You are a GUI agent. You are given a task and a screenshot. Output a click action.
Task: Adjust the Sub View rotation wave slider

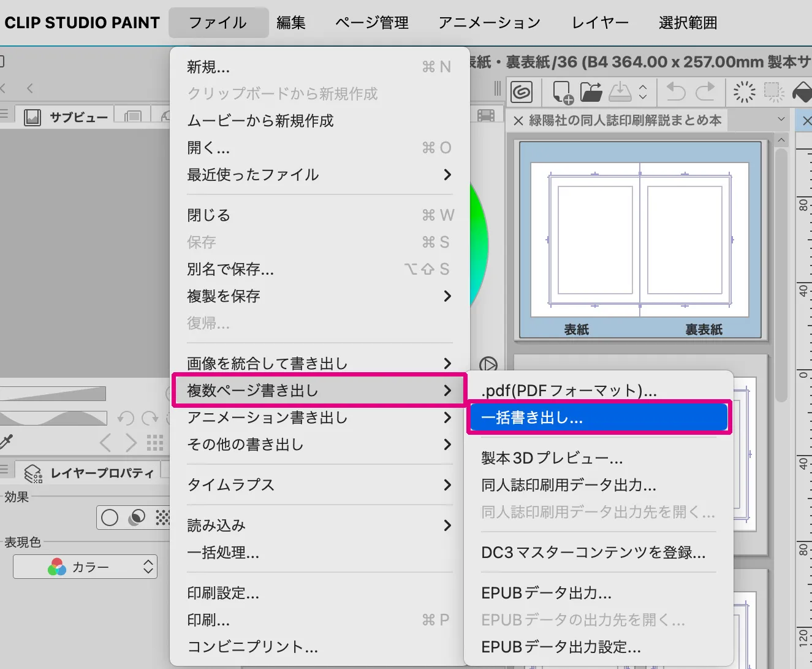click(x=53, y=418)
